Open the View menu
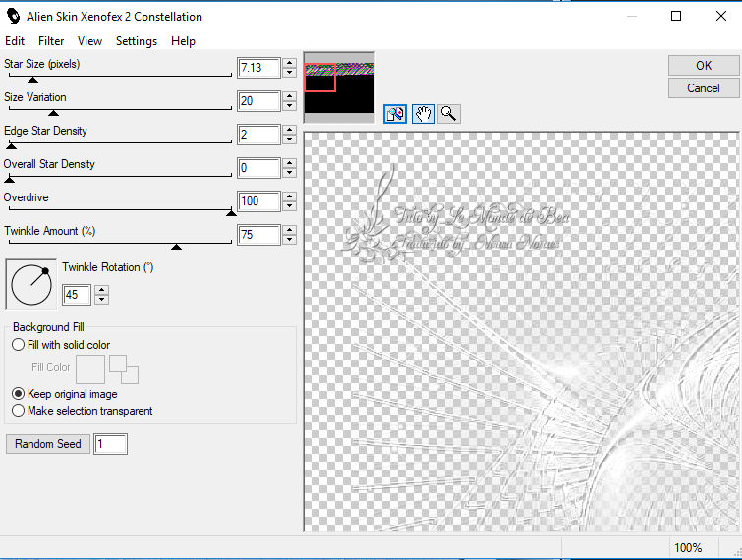The width and height of the screenshot is (742, 560). click(89, 41)
